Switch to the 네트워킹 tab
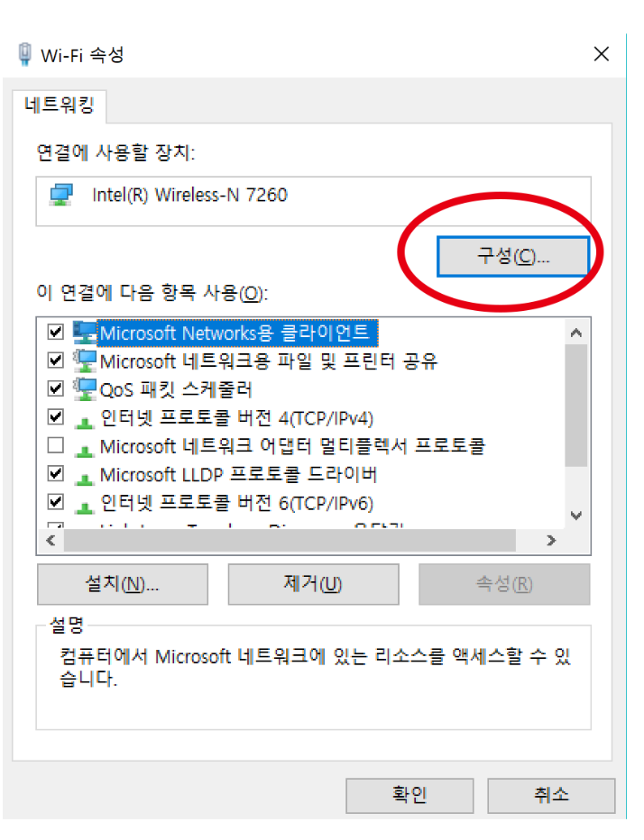This screenshot has width=644, height=840. [60, 105]
